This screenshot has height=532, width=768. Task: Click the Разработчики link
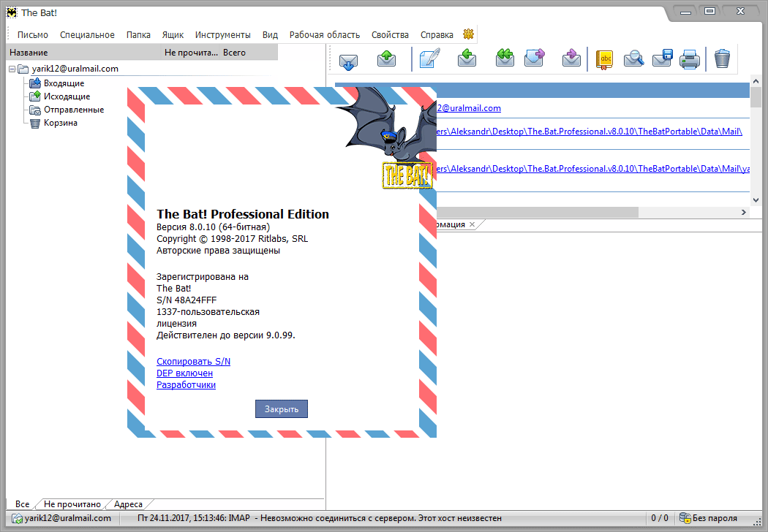[186, 385]
